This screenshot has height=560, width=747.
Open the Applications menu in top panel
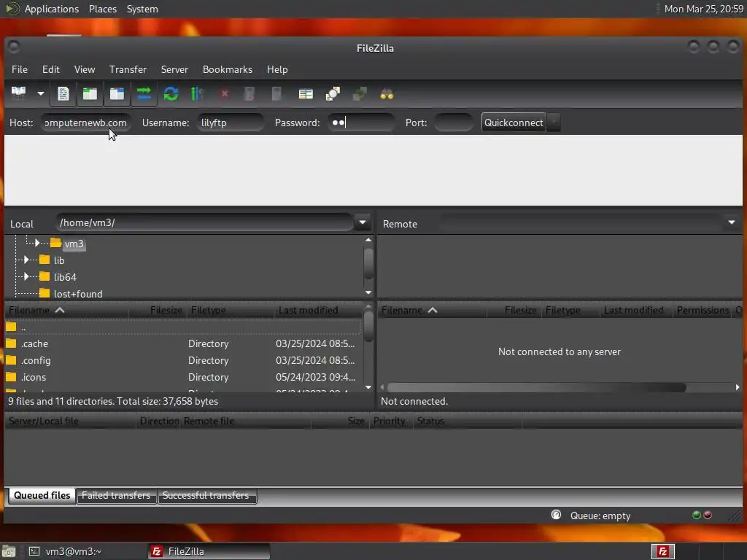(x=52, y=9)
